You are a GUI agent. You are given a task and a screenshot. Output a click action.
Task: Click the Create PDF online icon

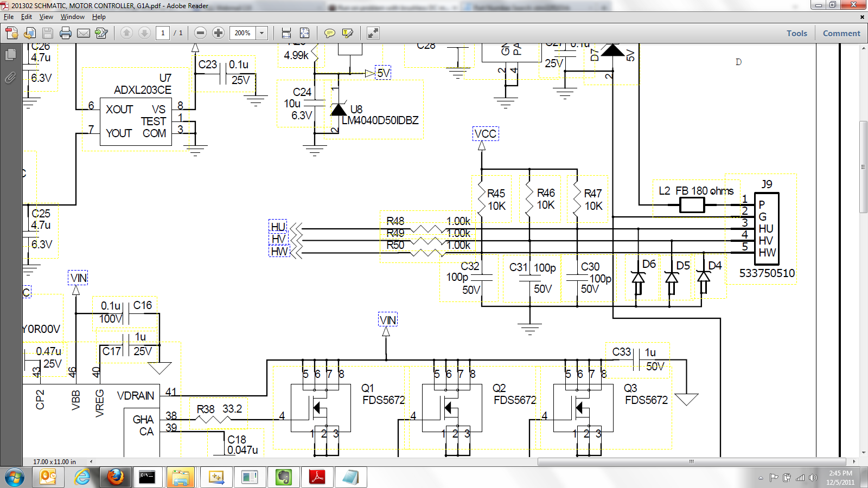(12, 33)
